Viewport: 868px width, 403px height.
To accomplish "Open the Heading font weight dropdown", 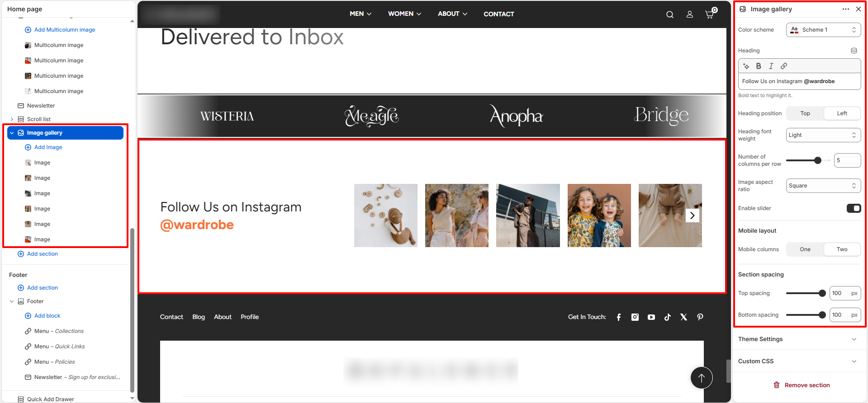I will tap(823, 135).
